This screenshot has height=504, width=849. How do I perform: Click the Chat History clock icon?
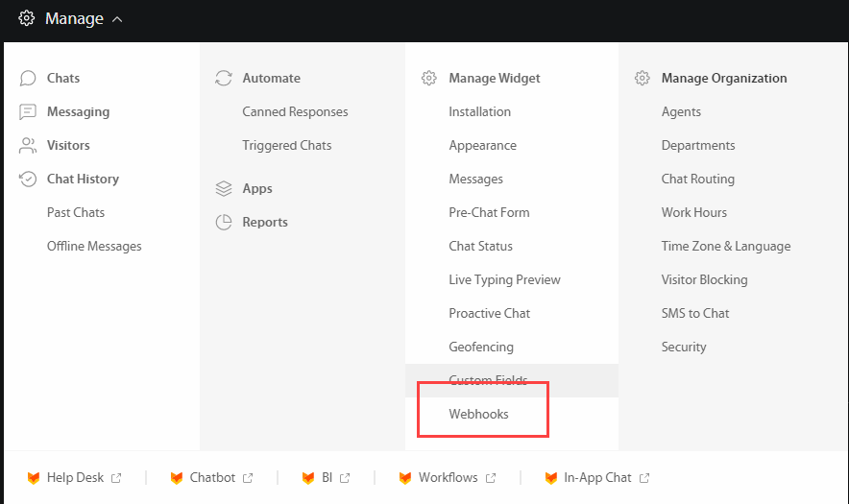click(x=29, y=180)
